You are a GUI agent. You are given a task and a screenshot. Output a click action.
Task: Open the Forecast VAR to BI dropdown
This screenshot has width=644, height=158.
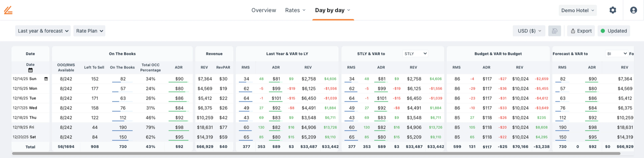point(616,54)
